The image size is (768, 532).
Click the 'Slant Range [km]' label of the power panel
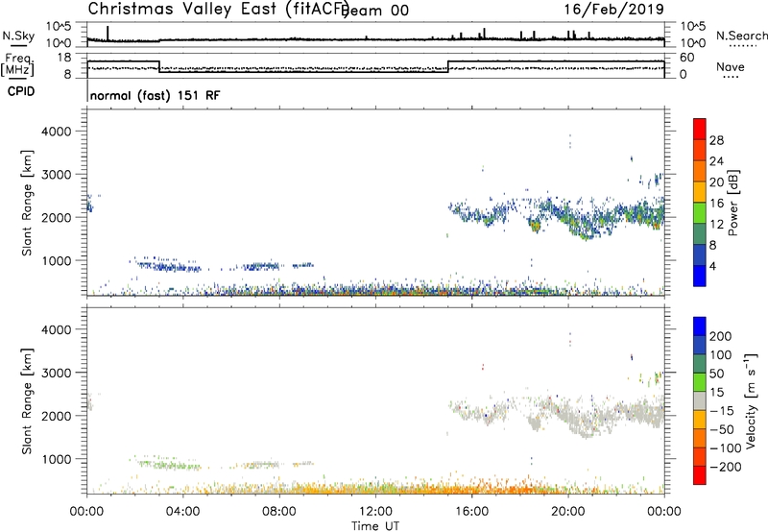click(x=27, y=203)
